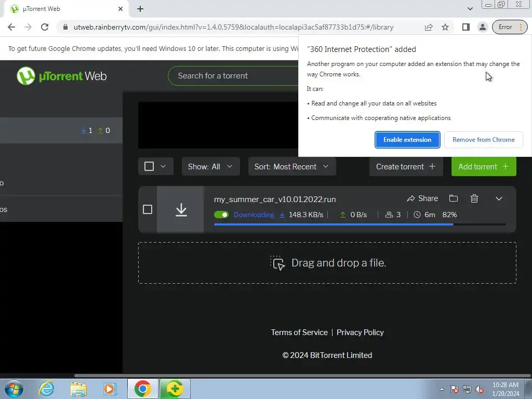Switch to Chrome on the taskbar

[x=142, y=389]
